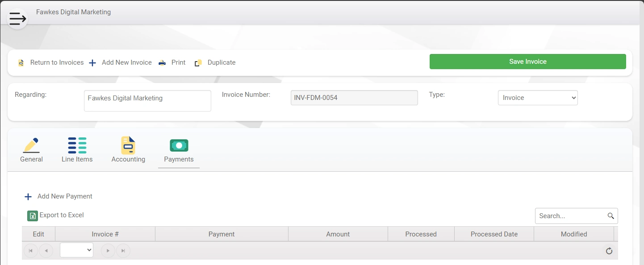644x265 pixels.
Task: Open the invoice Type dropdown
Action: 538,98
